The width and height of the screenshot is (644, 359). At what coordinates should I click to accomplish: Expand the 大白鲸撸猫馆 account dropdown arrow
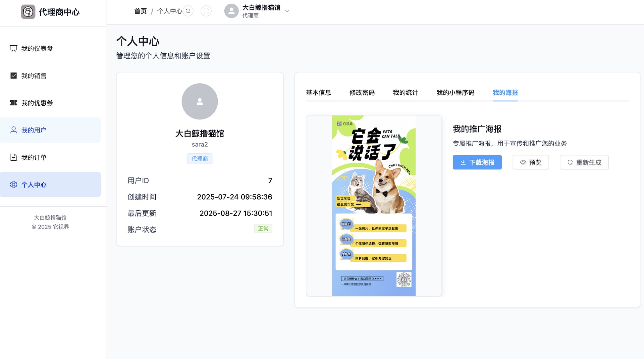(x=287, y=11)
